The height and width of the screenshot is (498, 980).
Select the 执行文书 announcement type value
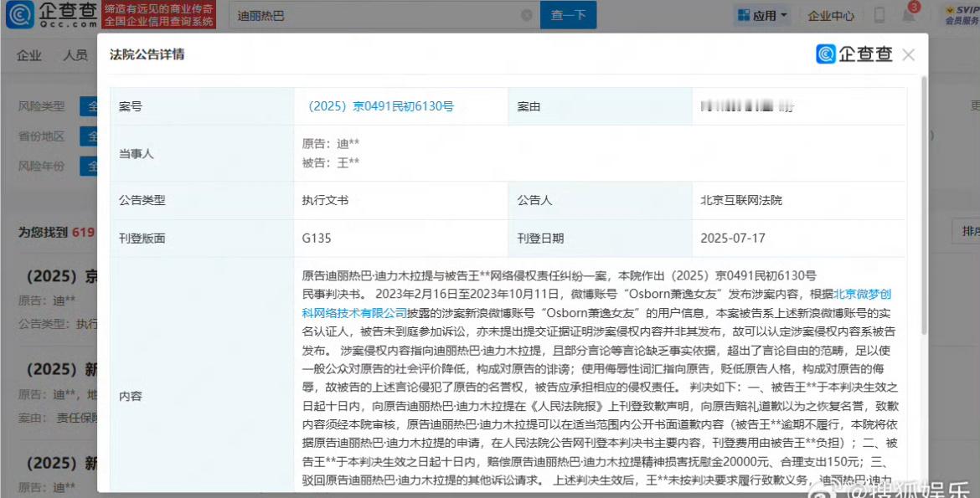tap(325, 201)
